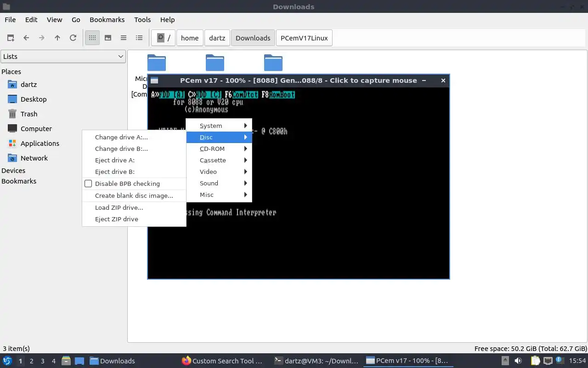Expand the CD-ROM submenu
The width and height of the screenshot is (588, 368).
coord(219,149)
